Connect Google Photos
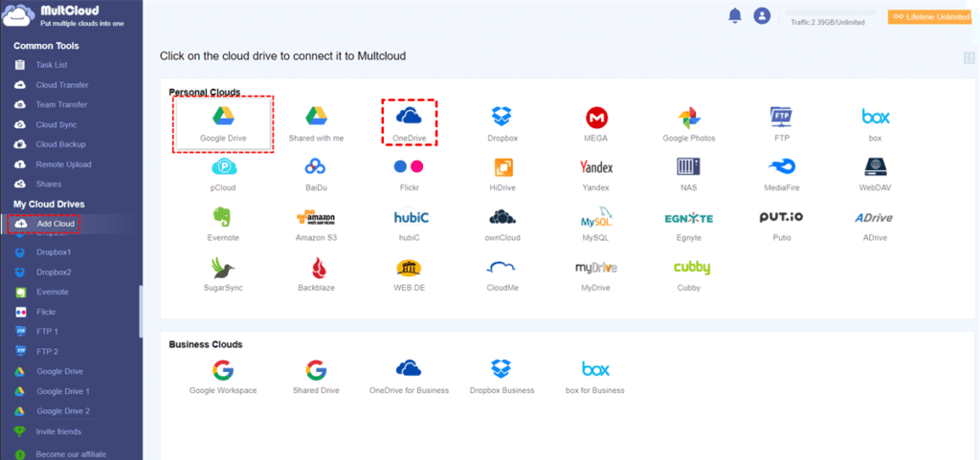The height and width of the screenshot is (460, 980). click(x=689, y=124)
